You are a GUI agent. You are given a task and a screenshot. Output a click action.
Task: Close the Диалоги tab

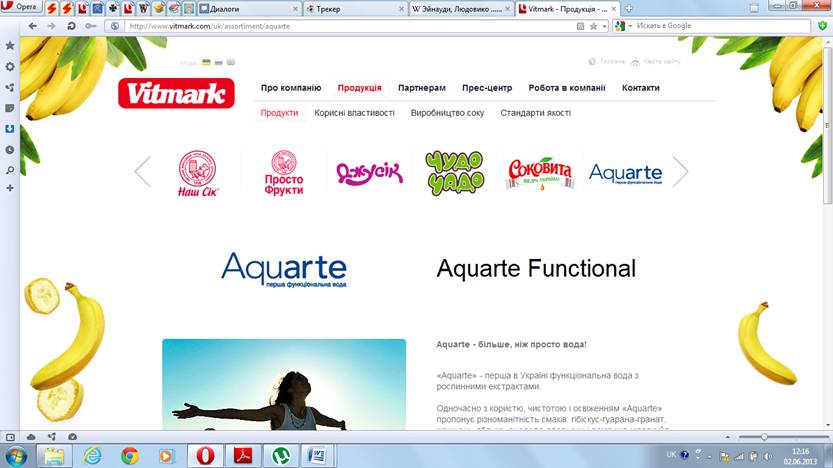[x=295, y=9]
